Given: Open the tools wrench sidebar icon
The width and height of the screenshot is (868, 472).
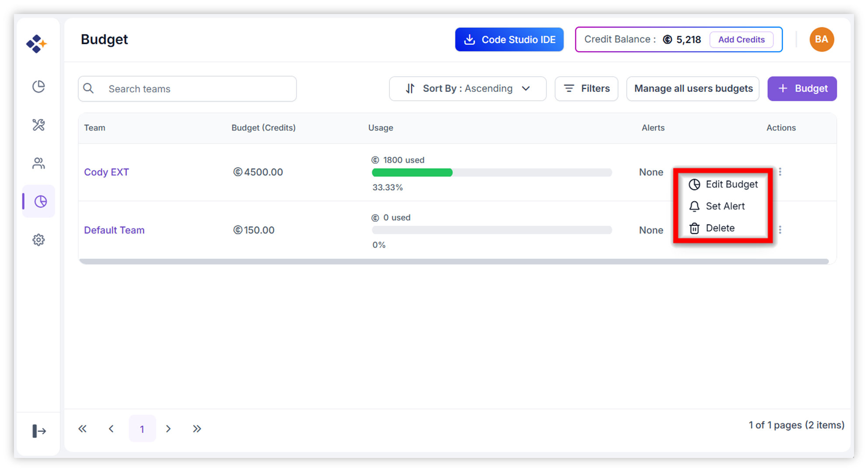Looking at the screenshot, I should (38, 125).
